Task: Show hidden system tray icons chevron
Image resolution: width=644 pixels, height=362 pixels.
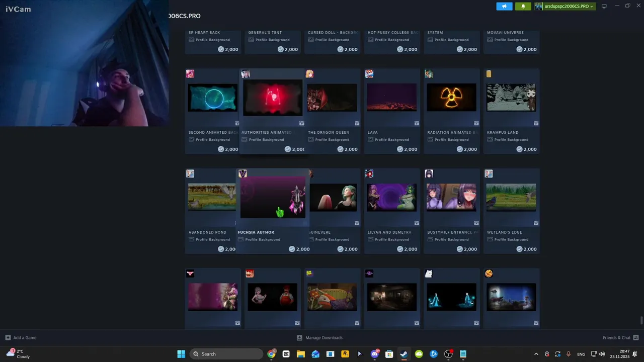Action: click(x=536, y=354)
